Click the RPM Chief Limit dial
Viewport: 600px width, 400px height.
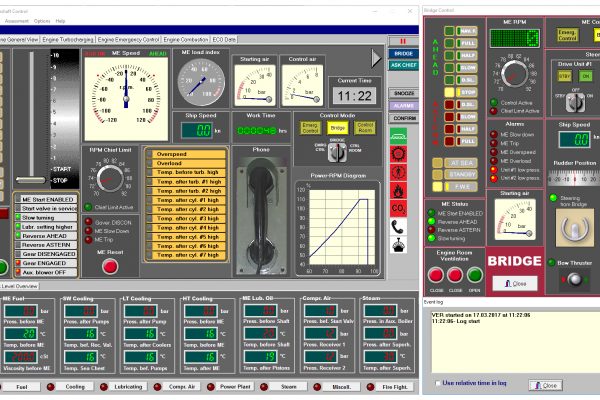click(x=110, y=178)
